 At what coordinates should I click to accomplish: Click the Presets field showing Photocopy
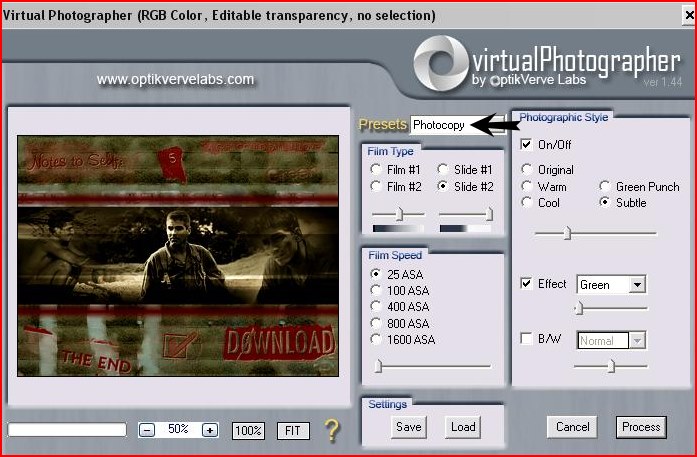440,125
